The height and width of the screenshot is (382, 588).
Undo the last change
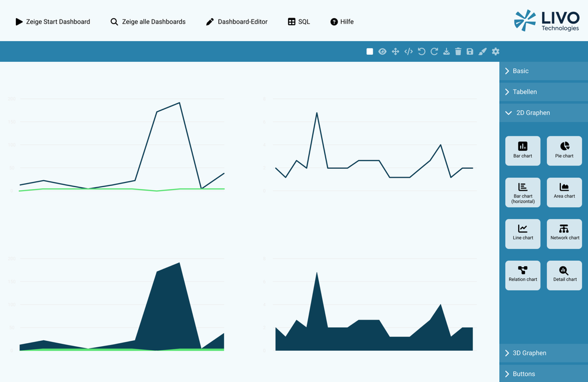(x=422, y=51)
